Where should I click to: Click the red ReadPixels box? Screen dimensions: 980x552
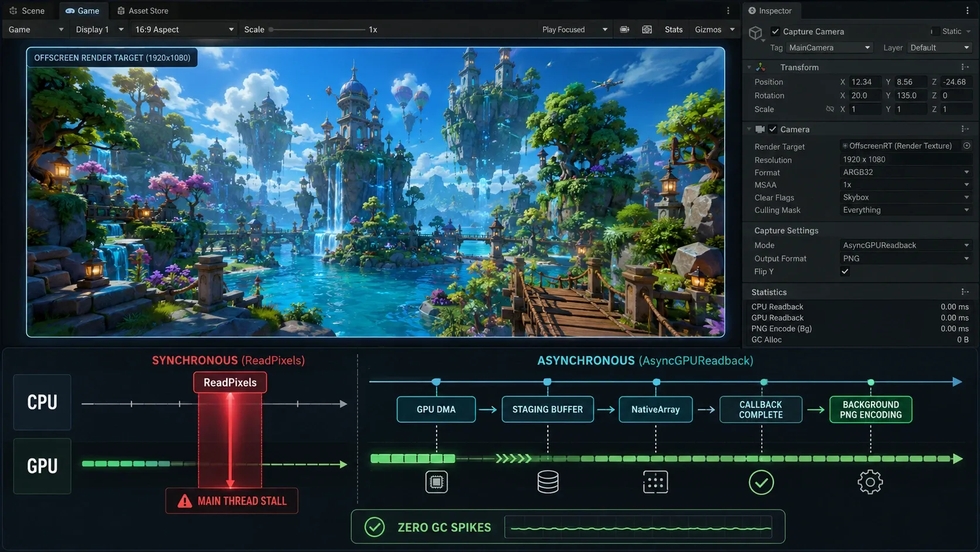click(230, 382)
